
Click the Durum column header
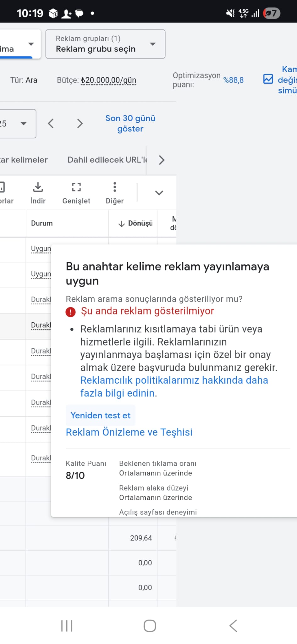pyautogui.click(x=42, y=223)
